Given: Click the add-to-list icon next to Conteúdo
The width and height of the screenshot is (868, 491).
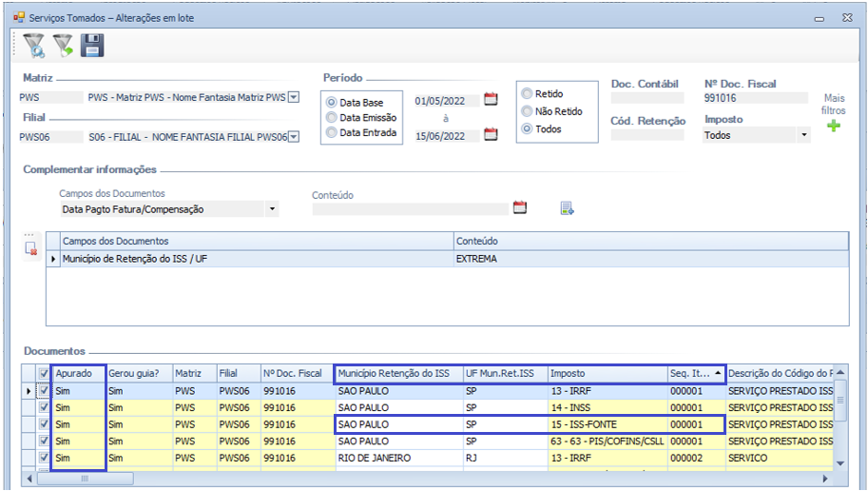Looking at the screenshot, I should (x=567, y=207).
